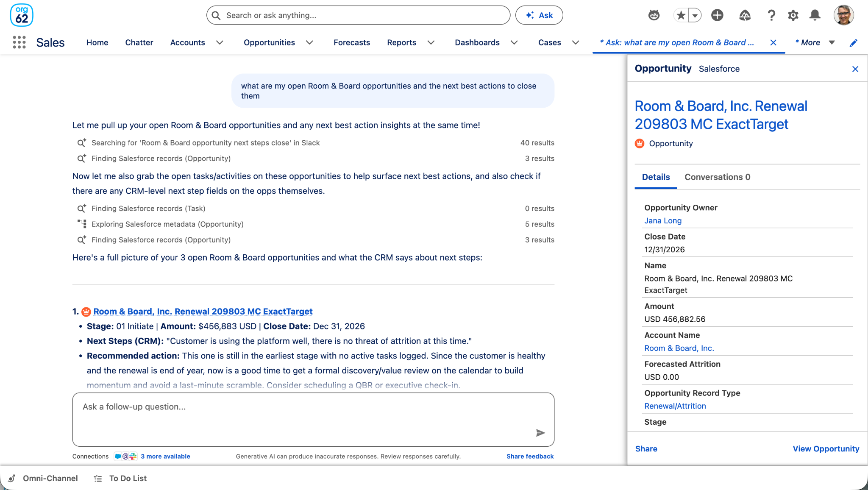Image resolution: width=868 pixels, height=490 pixels.
Task: Open the global create plus icon
Action: (x=717, y=15)
